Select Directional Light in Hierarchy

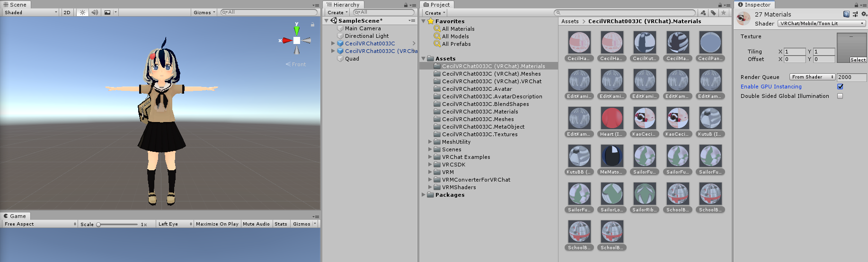367,36
